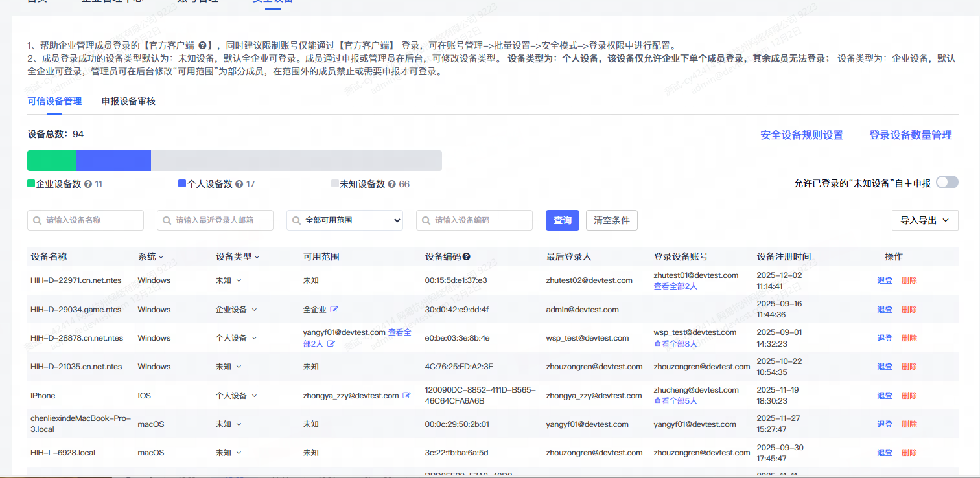Click 查看全部2人 link in yangyf01 可用范围 cell
The width and height of the screenshot is (980, 478).
[x=357, y=338]
